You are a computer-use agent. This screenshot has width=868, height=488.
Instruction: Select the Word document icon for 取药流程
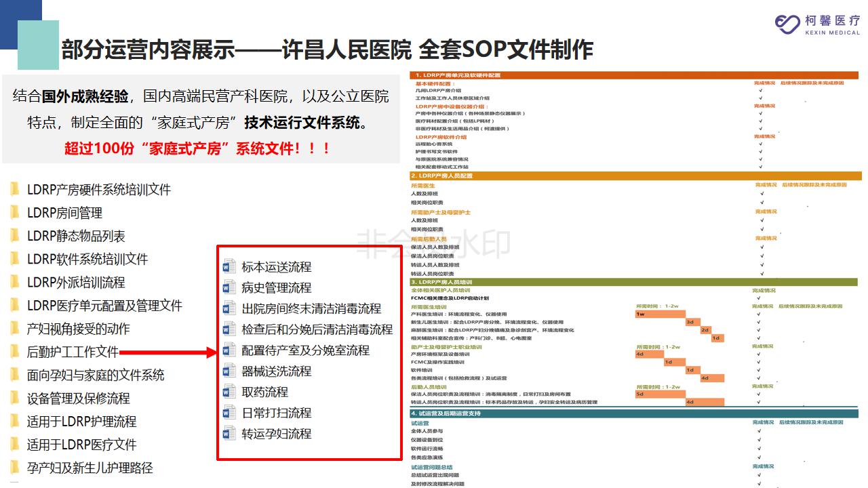pos(229,392)
